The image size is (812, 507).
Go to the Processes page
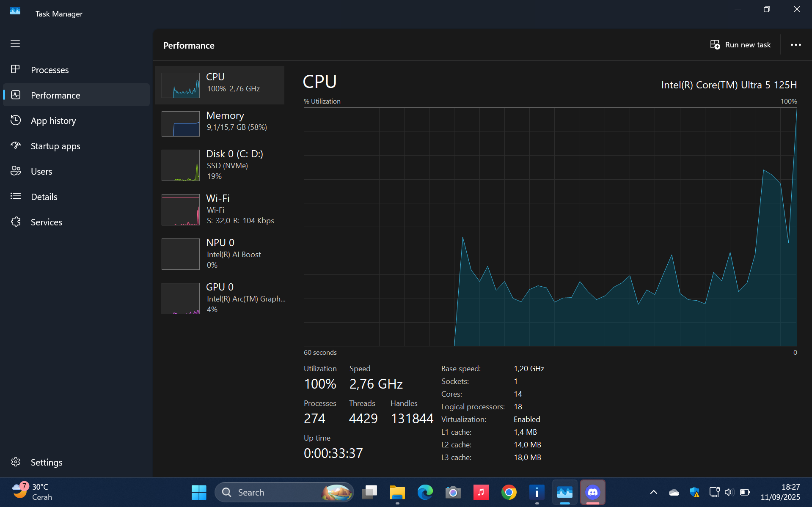[x=77, y=70]
